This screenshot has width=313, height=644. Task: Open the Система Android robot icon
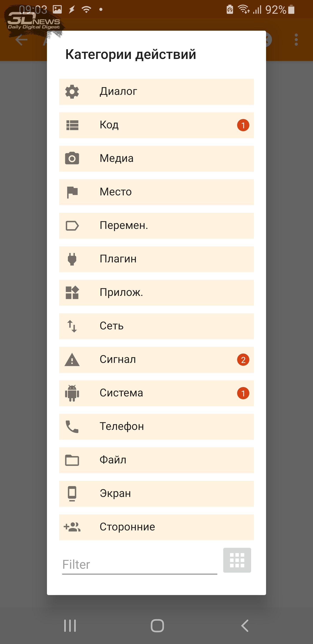[72, 393]
